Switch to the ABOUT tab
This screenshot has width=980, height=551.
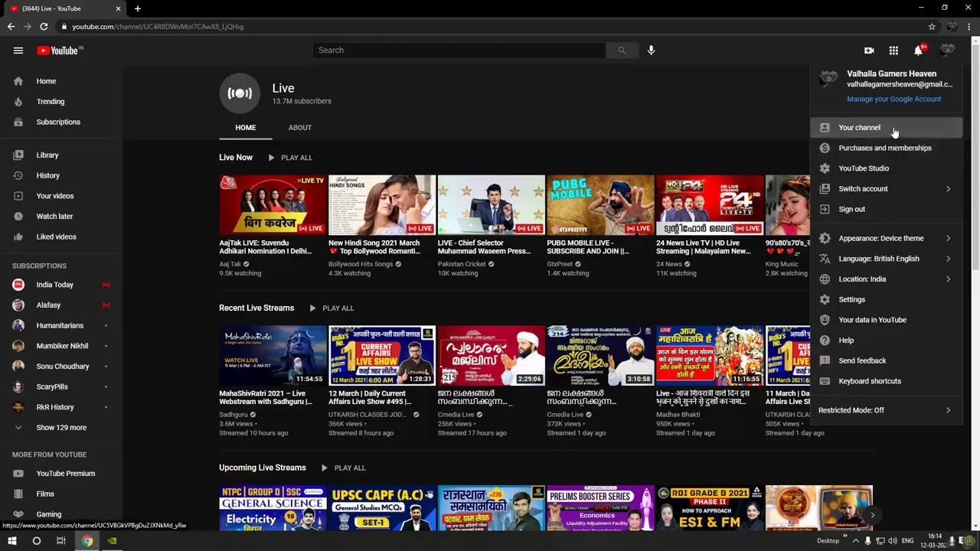tap(299, 128)
